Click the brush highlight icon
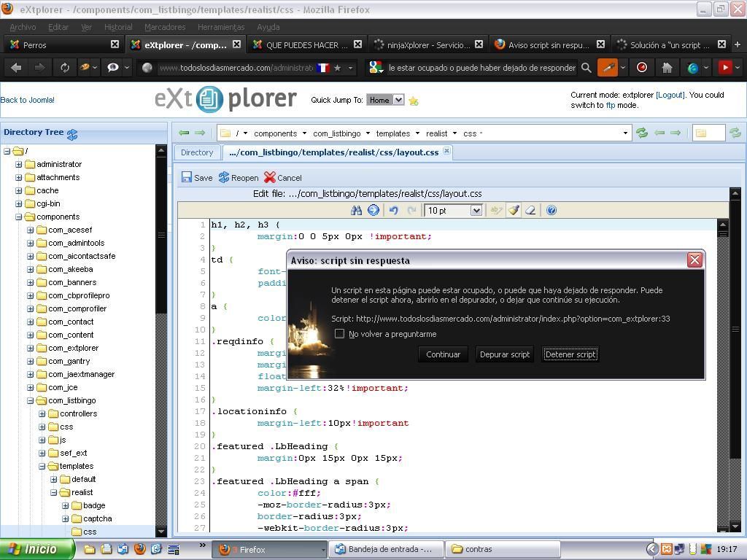This screenshot has height=560, width=747. pyautogui.click(x=514, y=210)
